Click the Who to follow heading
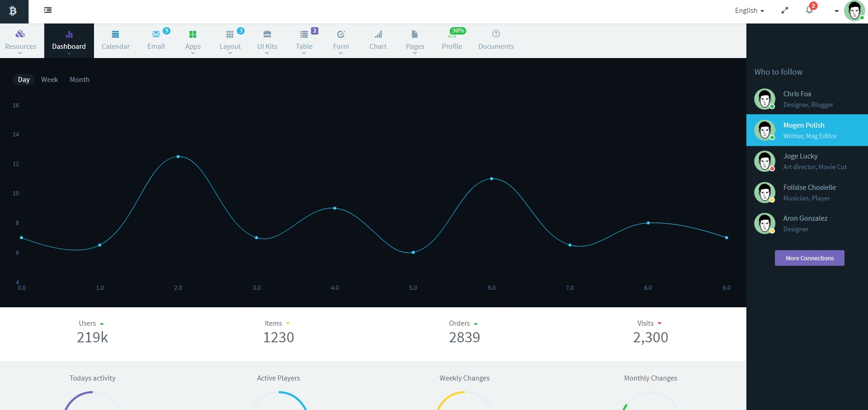This screenshot has width=868, height=410. (x=778, y=72)
